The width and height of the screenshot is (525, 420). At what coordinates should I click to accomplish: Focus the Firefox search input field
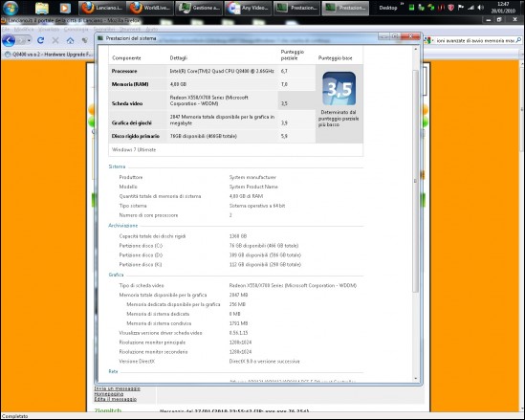[474, 40]
